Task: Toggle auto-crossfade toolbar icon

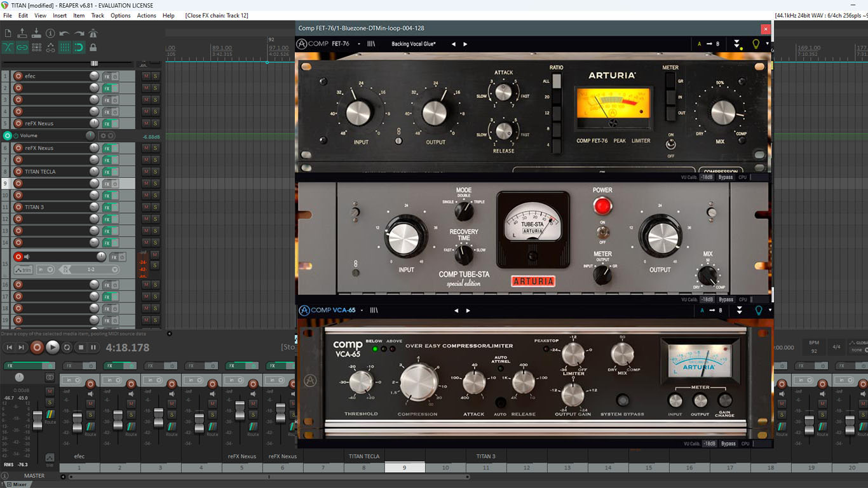Action: click(x=8, y=47)
